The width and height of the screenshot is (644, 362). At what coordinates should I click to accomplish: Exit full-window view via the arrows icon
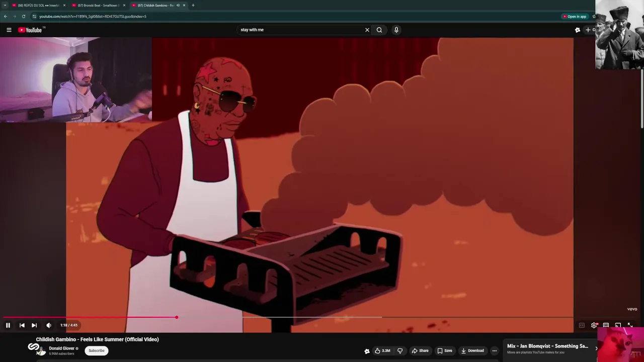pos(630,325)
